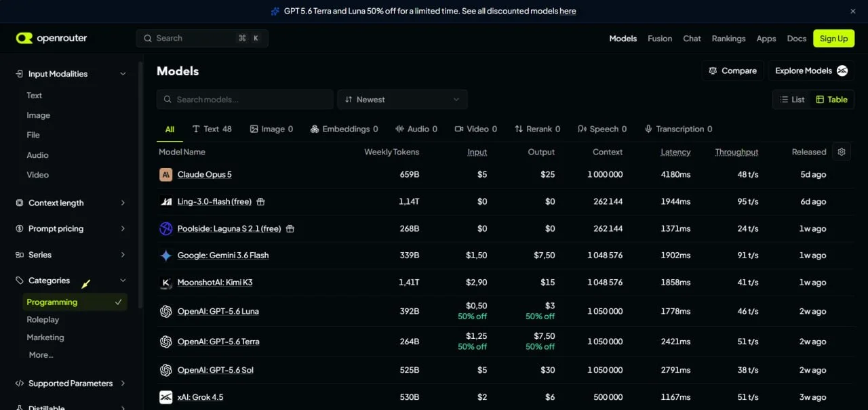Click the gift icon next to Laguna S 2.1 (free)
Image resolution: width=868 pixels, height=410 pixels.
pos(290,228)
